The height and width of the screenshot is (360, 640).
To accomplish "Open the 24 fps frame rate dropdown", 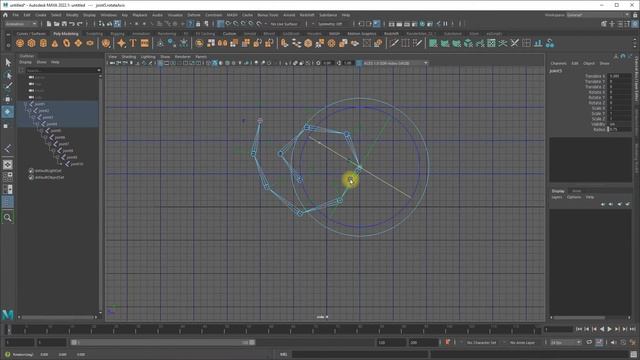I will (565, 342).
